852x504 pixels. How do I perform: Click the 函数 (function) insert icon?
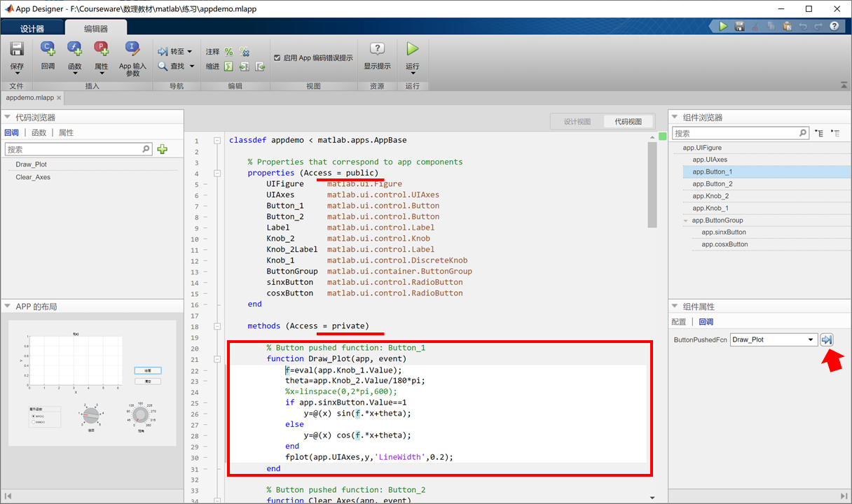74,49
